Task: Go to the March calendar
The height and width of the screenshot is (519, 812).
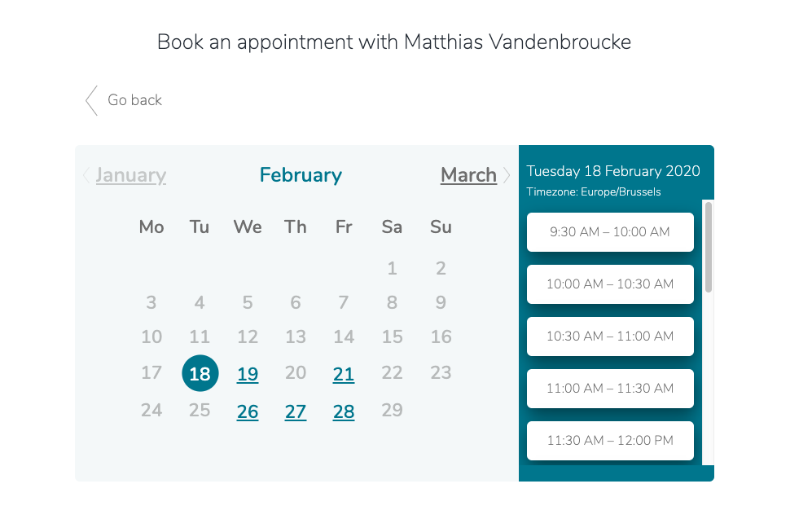Action: coord(468,175)
